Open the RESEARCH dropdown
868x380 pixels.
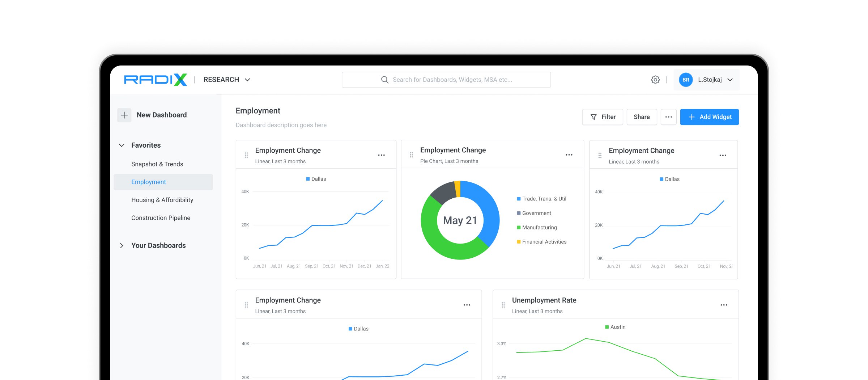[x=227, y=80]
